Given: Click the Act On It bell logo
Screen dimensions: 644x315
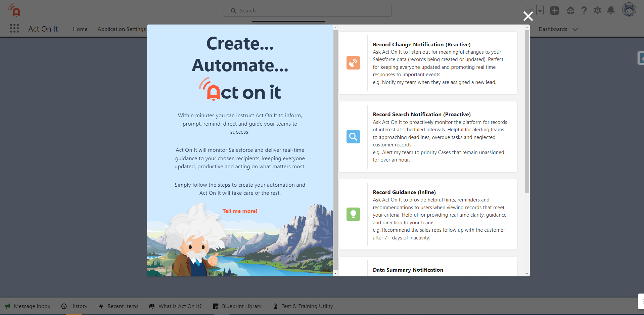Looking at the screenshot, I should pyautogui.click(x=14, y=10).
